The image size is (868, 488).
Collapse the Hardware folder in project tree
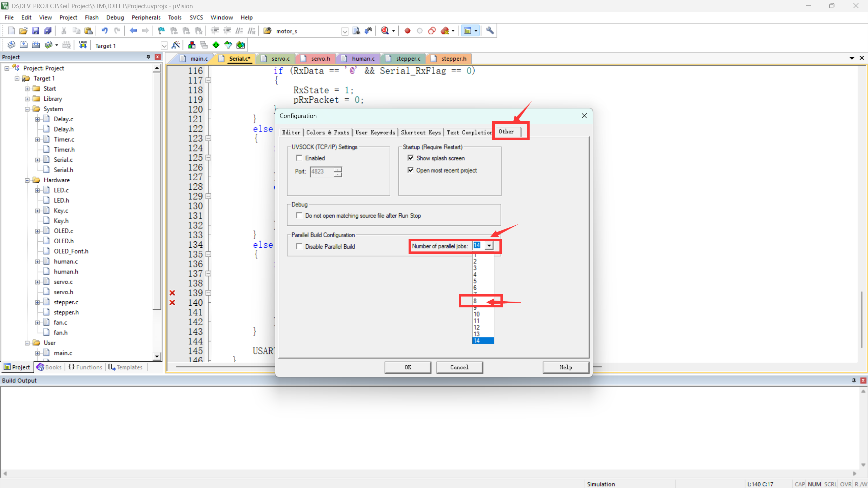tap(27, 180)
